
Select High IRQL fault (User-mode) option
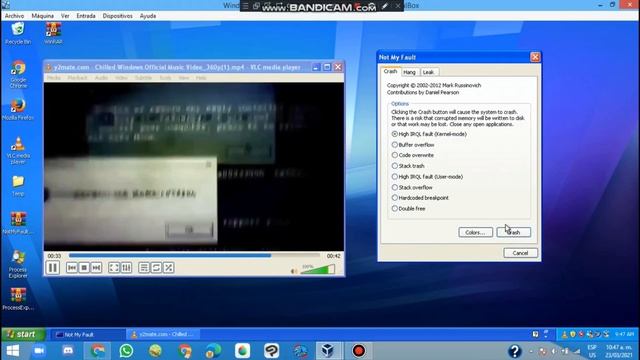427,177
